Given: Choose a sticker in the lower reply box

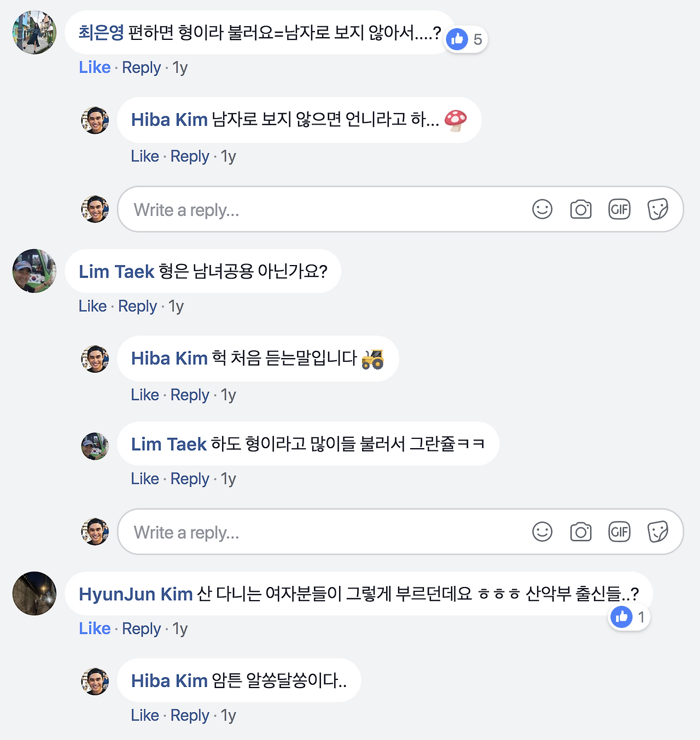Looking at the screenshot, I should pos(658,531).
